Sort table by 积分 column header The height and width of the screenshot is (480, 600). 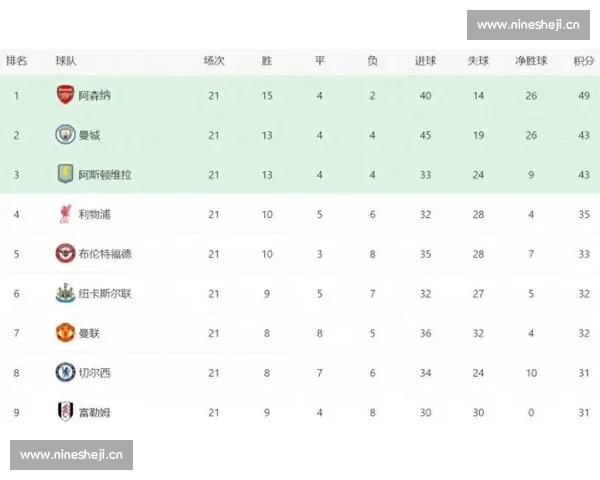point(583,61)
